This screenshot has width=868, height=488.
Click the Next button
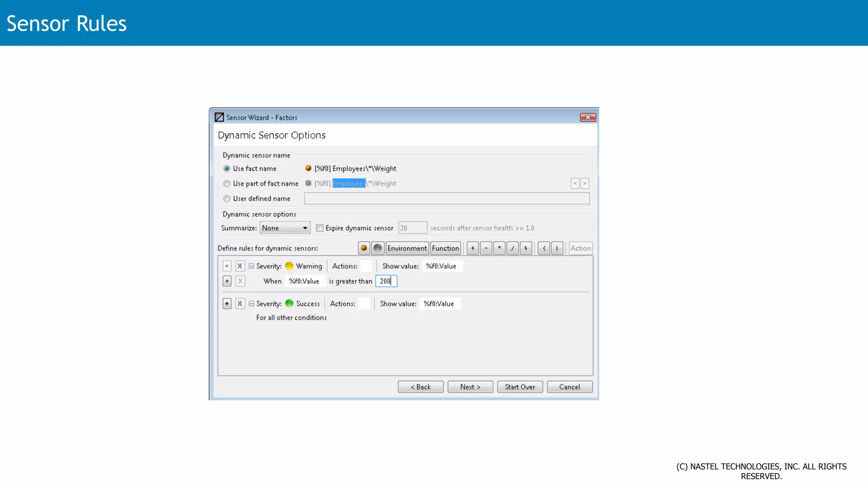(470, 387)
